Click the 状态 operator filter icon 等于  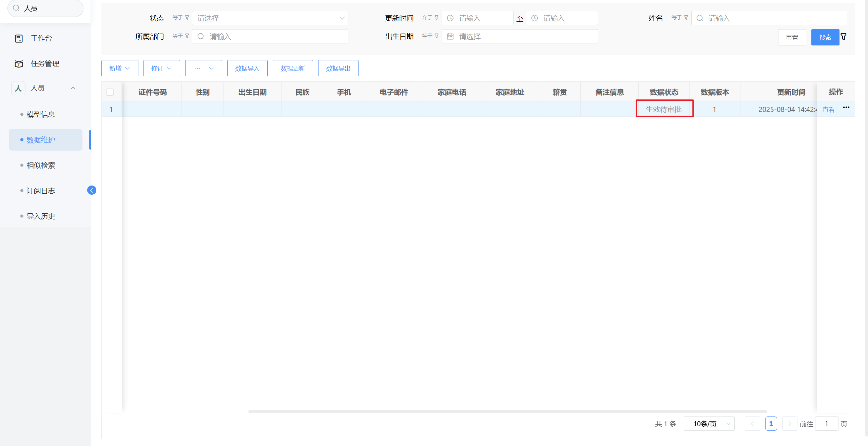[187, 17]
